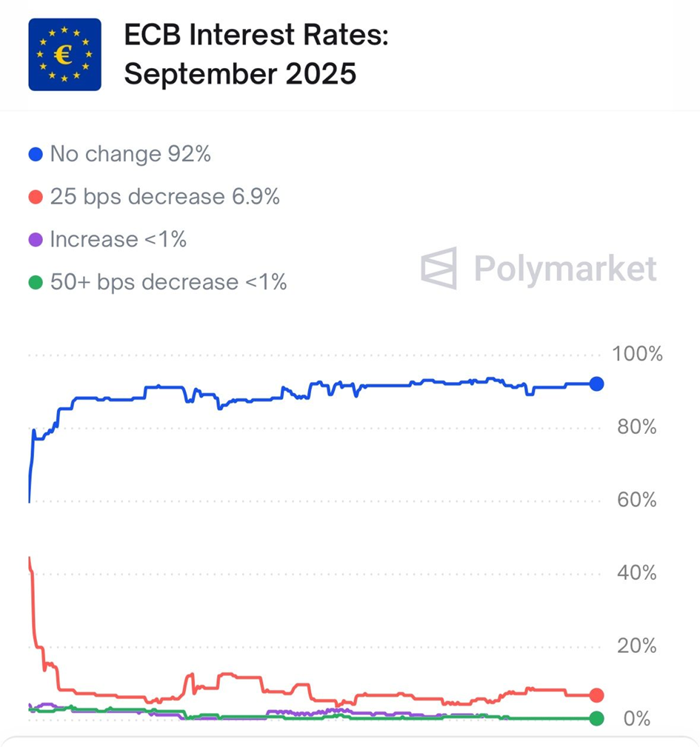Click the 60% y-axis label

[636, 500]
